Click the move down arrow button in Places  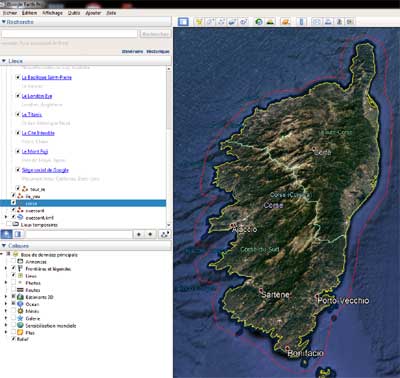pyautogui.click(x=150, y=234)
